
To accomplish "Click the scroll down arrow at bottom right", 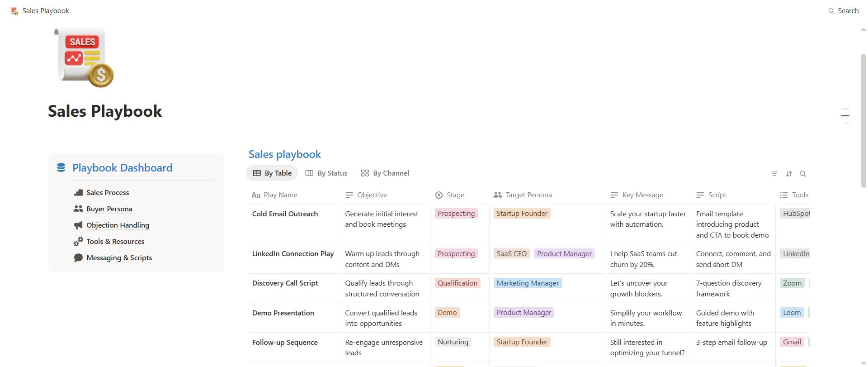I will [863, 363].
